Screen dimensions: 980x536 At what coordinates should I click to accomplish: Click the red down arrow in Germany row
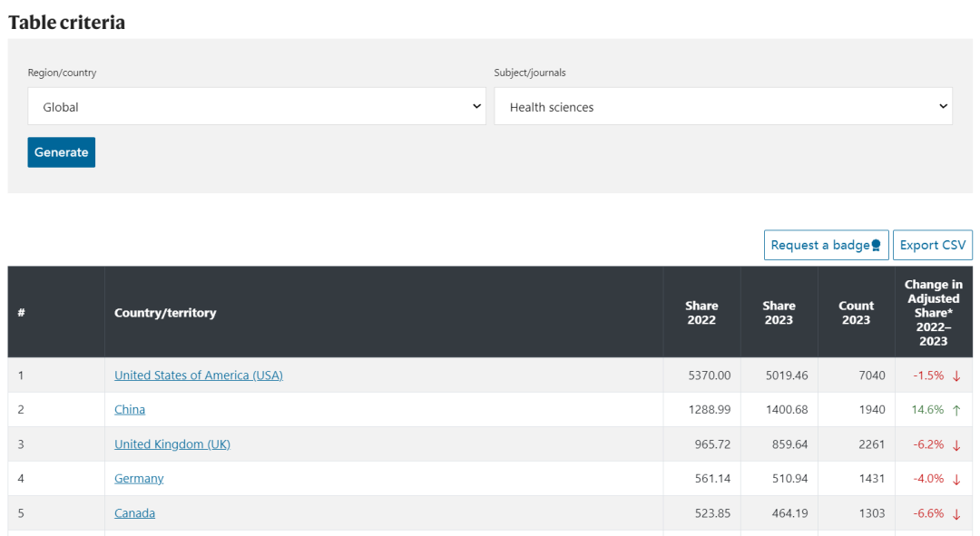(x=956, y=479)
